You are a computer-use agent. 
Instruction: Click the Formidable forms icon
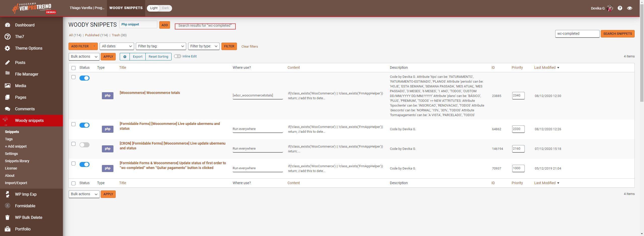point(8,206)
